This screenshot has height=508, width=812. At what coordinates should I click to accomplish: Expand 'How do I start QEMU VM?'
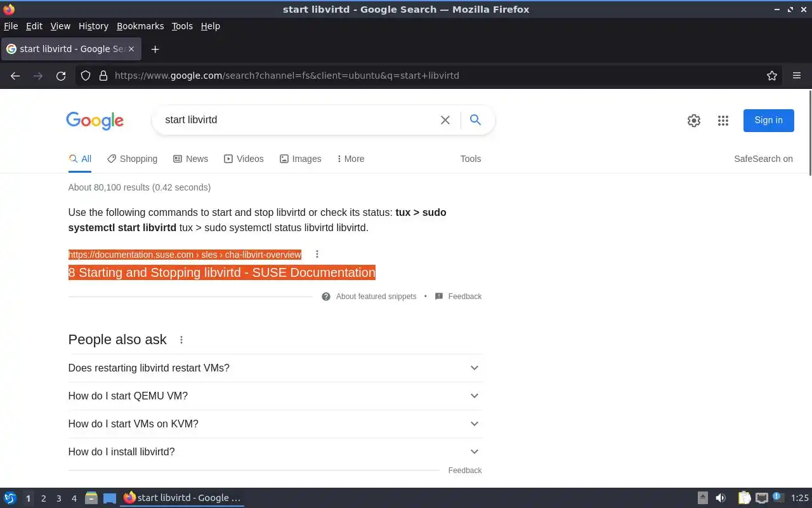tap(275, 396)
